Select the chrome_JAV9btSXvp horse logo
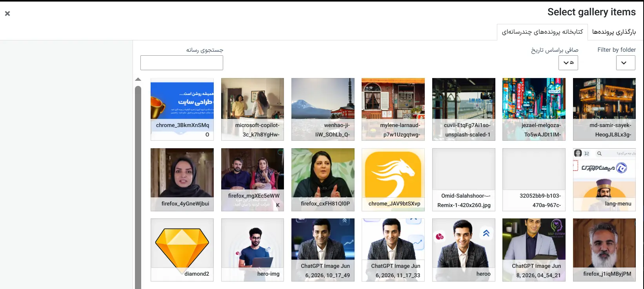Viewport: 644px width, 289px height. 393,180
